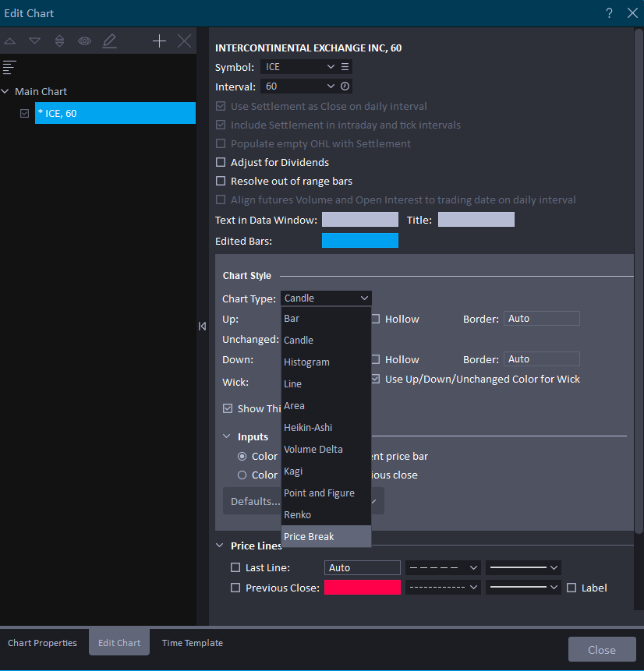Select second Color radio option
This screenshot has width=644, height=671.
click(x=242, y=475)
